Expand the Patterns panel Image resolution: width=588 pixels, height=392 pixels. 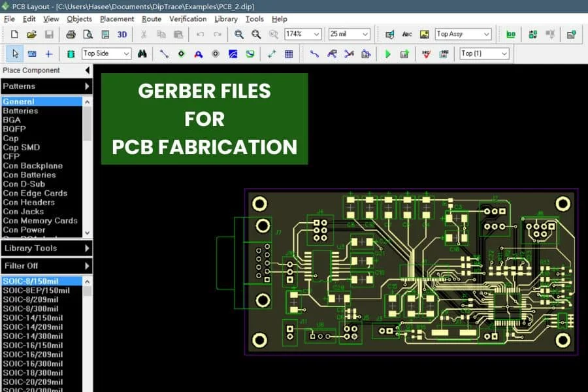point(46,86)
